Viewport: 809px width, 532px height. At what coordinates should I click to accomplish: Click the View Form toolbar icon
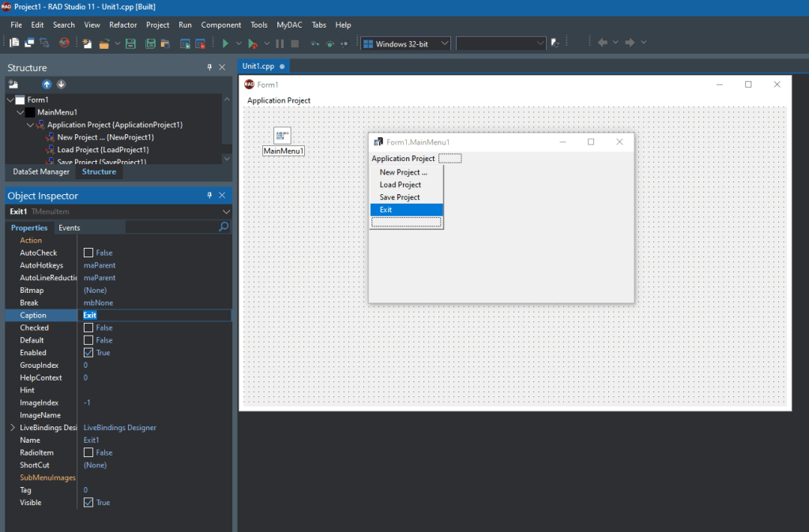tap(29, 43)
